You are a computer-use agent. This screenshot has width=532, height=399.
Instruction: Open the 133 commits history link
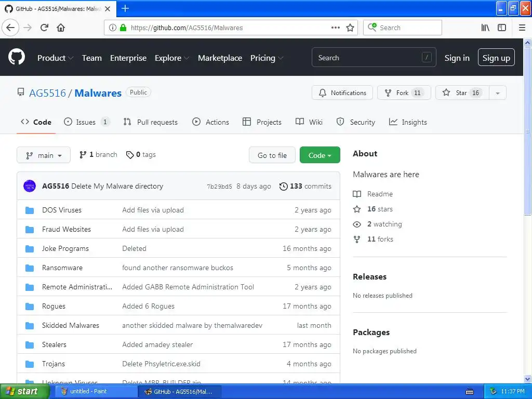click(x=305, y=187)
